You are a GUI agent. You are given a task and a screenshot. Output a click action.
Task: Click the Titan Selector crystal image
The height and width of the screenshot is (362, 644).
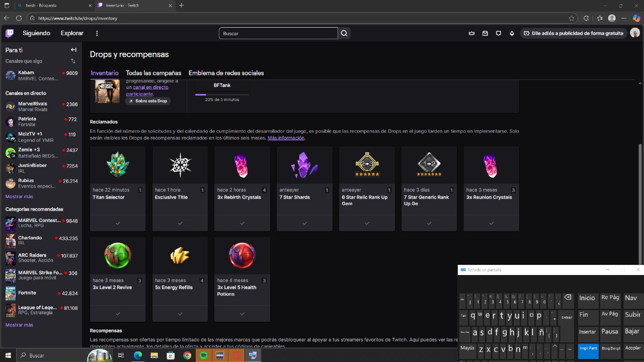[x=118, y=165]
